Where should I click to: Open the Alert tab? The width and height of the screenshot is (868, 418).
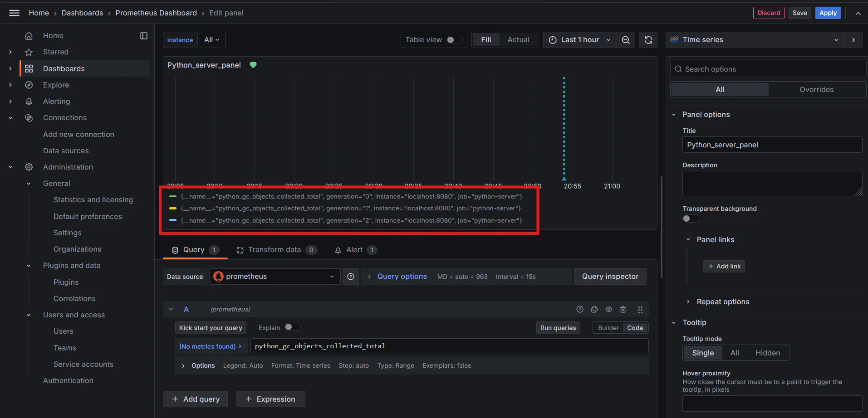356,250
